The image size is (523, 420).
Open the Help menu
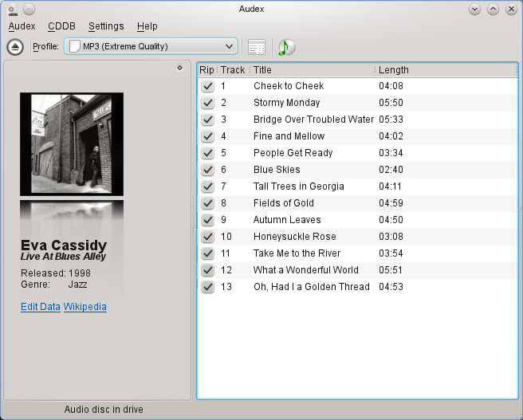(147, 26)
